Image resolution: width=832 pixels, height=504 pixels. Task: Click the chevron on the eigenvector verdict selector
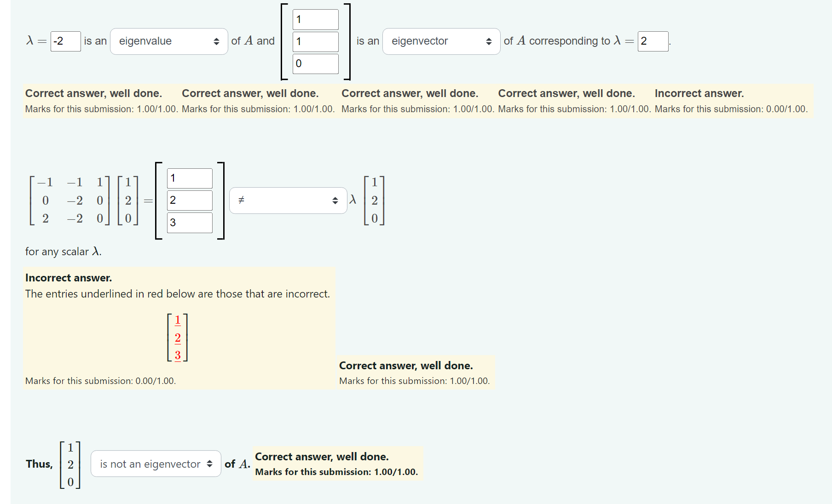point(211,464)
